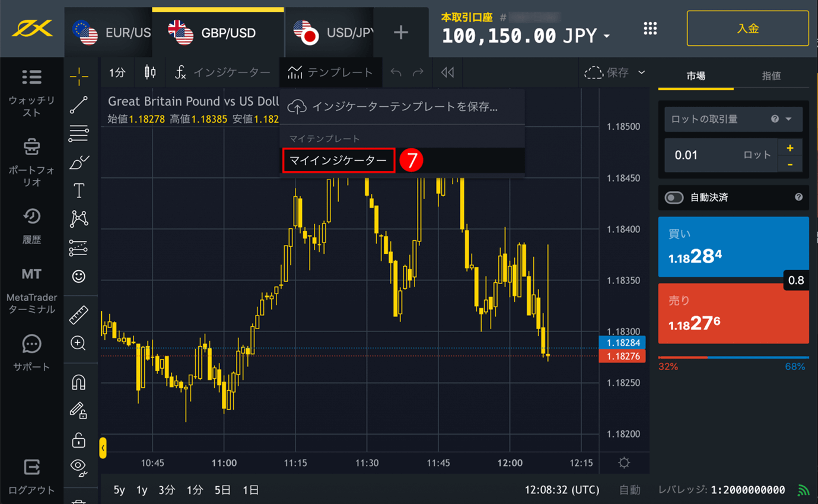Toggle lock all drawing tools
Screen dimensions: 818x504
coord(79,439)
